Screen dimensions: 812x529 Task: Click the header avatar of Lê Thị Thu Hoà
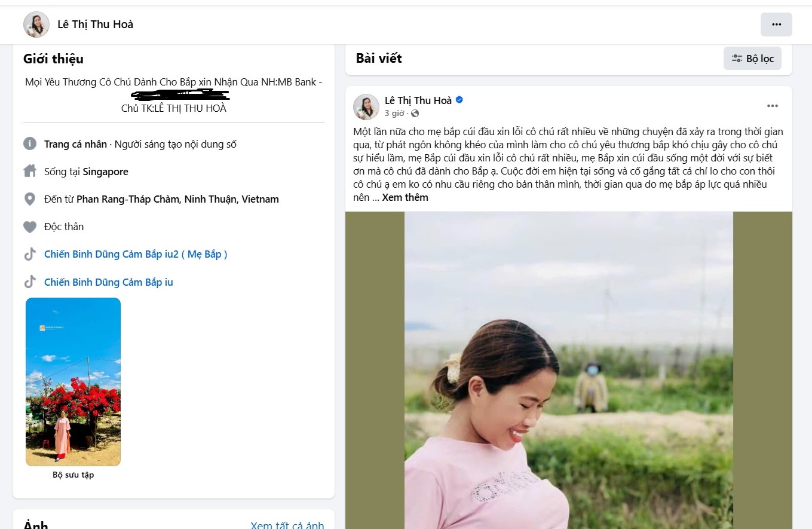36,25
